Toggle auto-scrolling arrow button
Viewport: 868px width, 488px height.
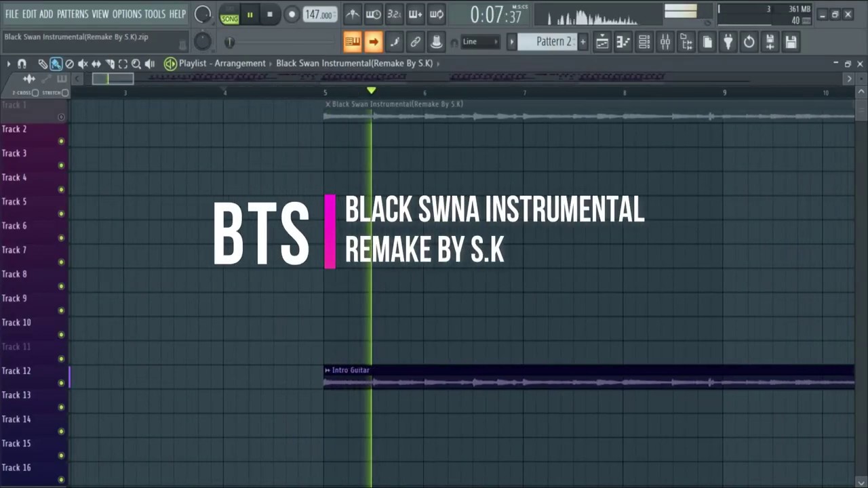(373, 42)
